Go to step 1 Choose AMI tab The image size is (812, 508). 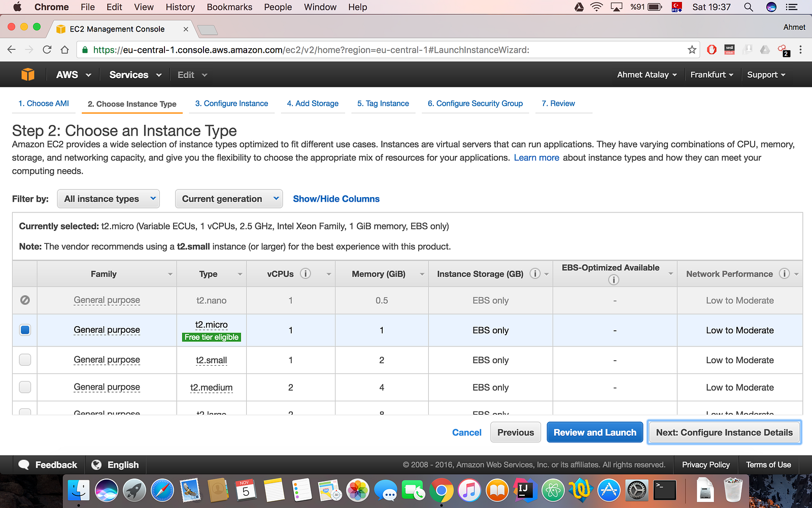(44, 104)
